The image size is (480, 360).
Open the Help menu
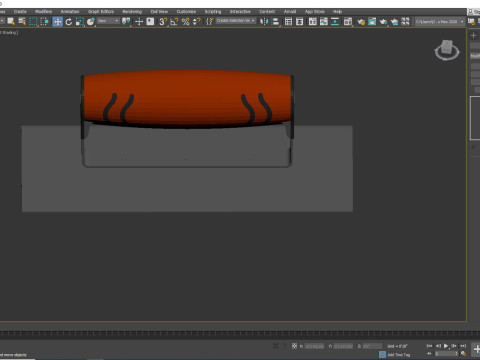click(x=337, y=11)
